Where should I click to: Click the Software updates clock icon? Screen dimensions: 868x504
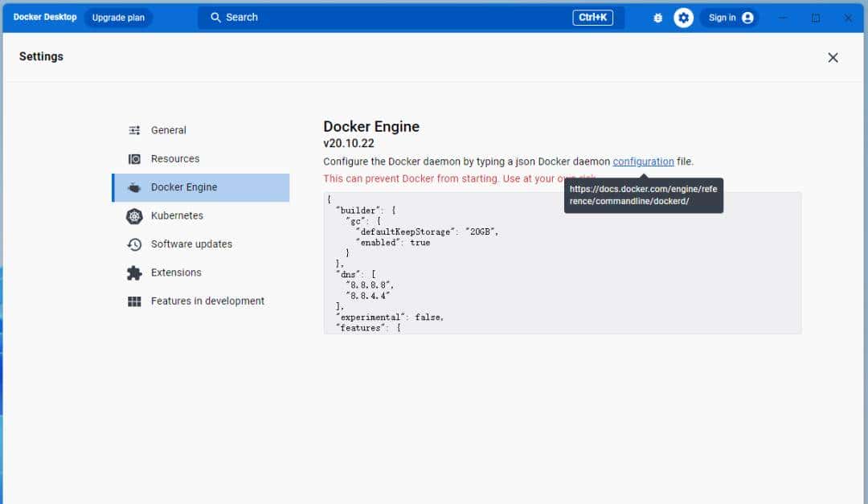pyautogui.click(x=133, y=244)
